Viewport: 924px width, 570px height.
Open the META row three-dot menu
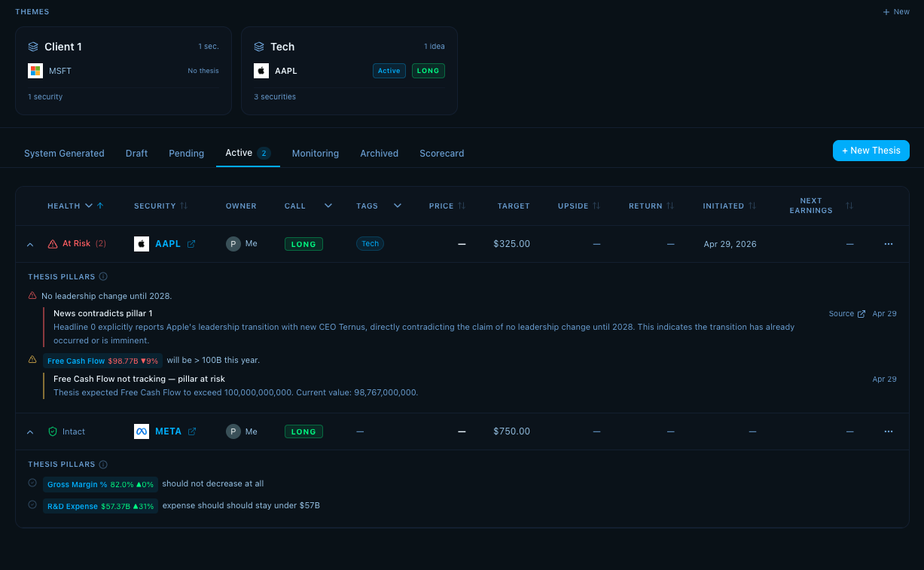(889, 431)
